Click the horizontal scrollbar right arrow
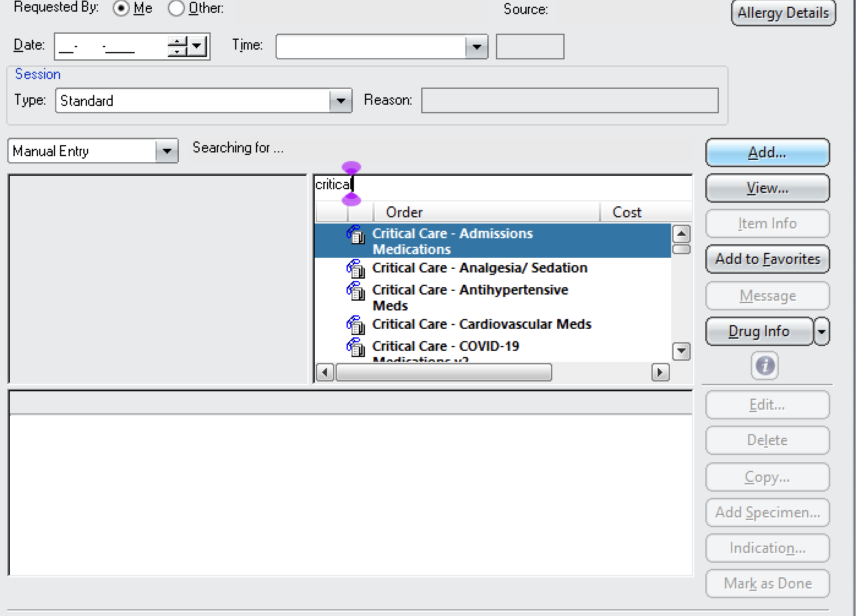This screenshot has width=856, height=616. click(x=660, y=372)
